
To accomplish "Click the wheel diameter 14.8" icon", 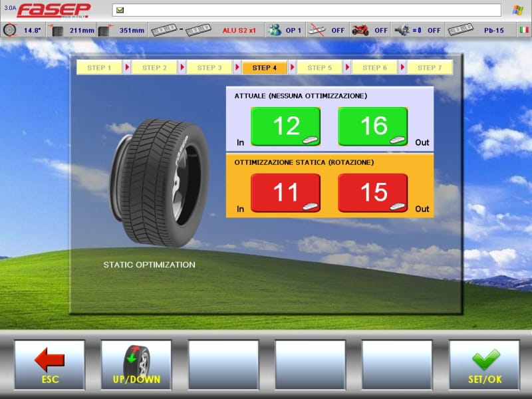I will point(11,30).
